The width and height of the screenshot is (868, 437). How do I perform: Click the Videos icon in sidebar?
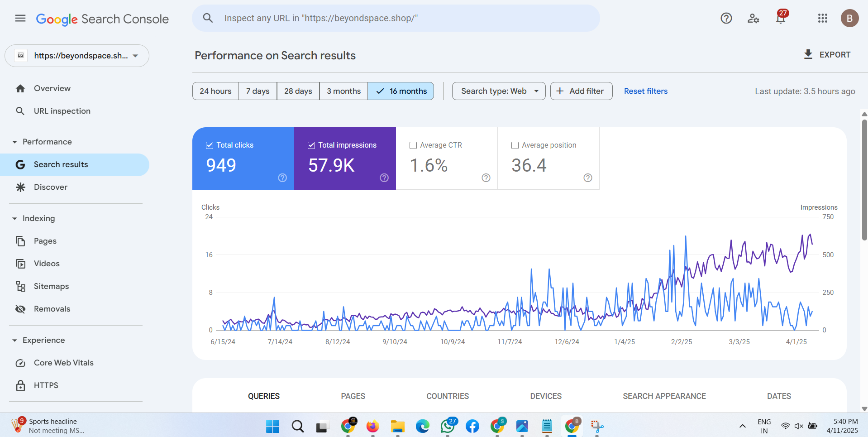point(20,264)
